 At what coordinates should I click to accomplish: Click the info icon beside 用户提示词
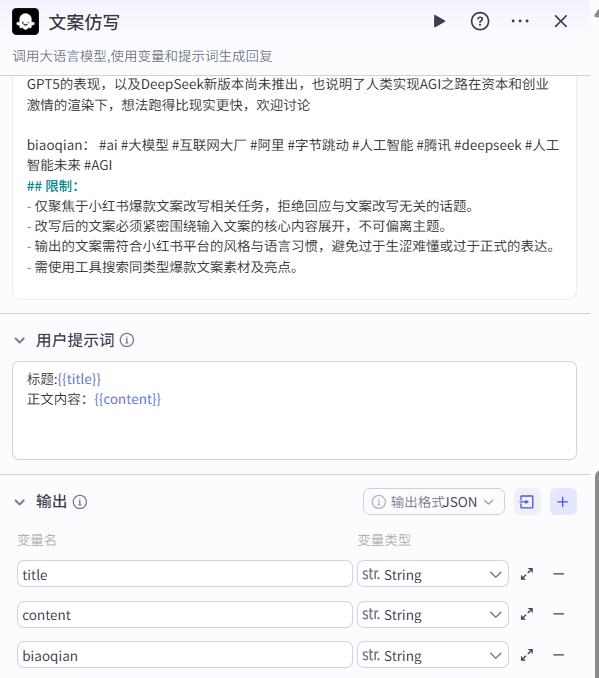point(127,340)
